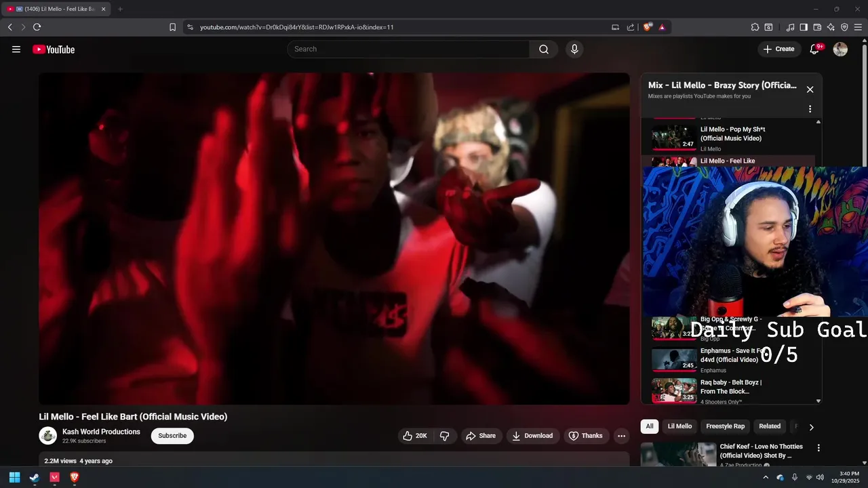This screenshot has width=868, height=488.
Task: Select the Lil Mello filter chip
Action: (679, 426)
